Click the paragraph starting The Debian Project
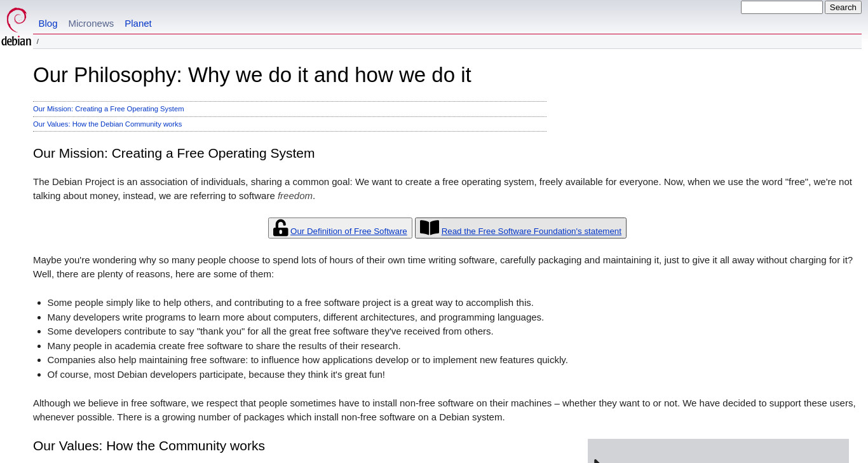This screenshot has width=868, height=463. (x=442, y=189)
